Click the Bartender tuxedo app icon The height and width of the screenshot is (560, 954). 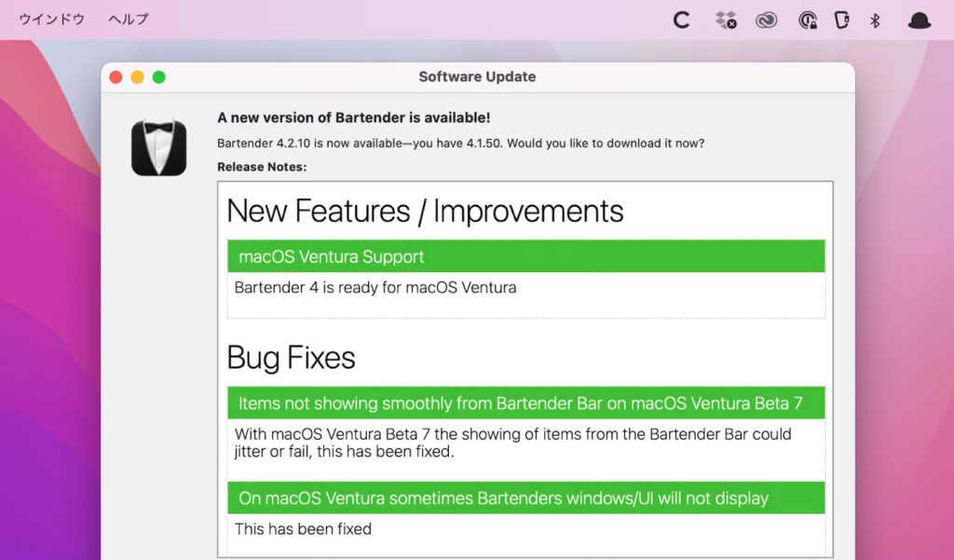click(x=158, y=147)
